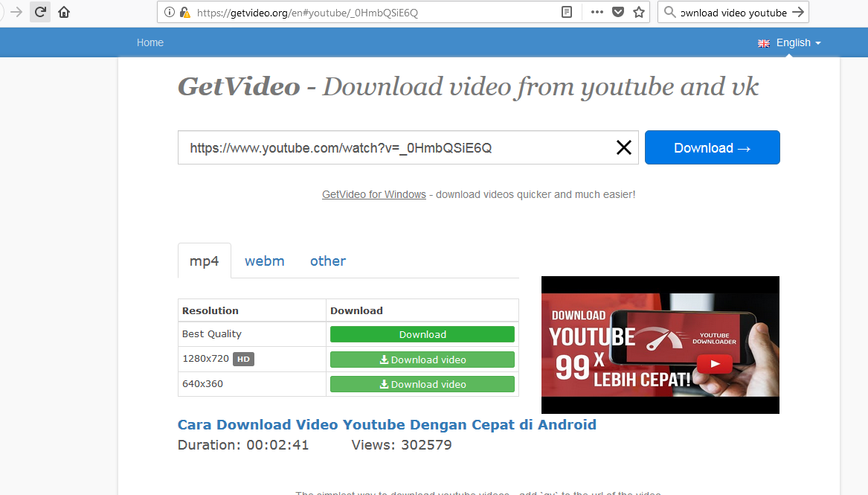Bookmark this page with the star icon

click(639, 12)
